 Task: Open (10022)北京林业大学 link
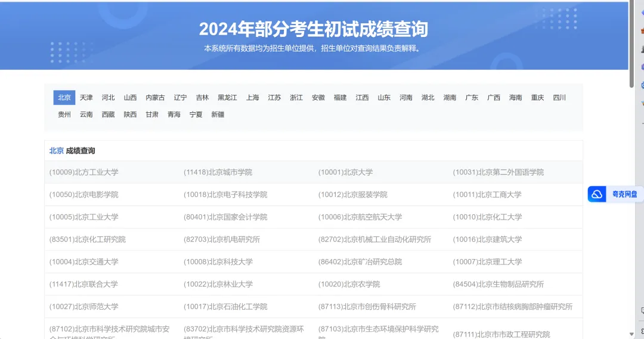point(218,284)
